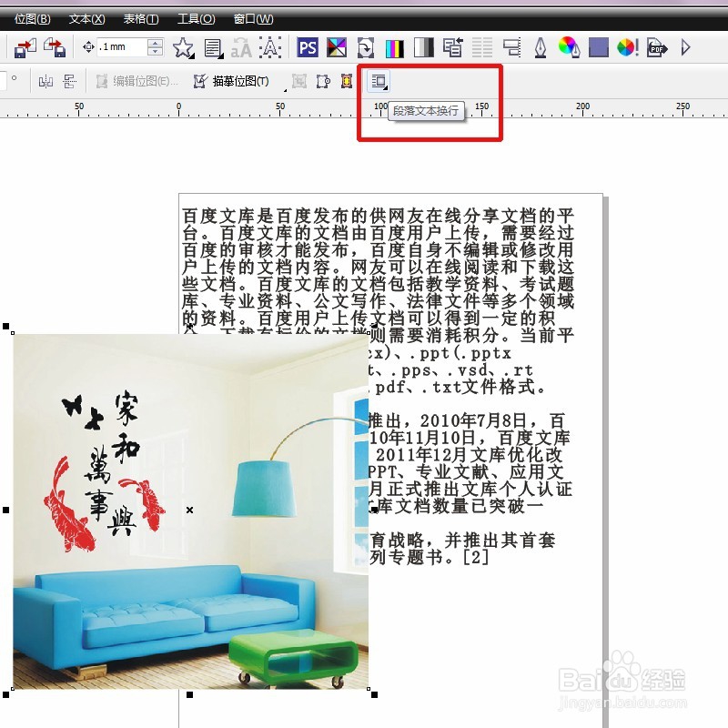Open the 段落文本换行 wrap text button
Image resolution: width=728 pixels, height=728 pixels.
coord(379,81)
